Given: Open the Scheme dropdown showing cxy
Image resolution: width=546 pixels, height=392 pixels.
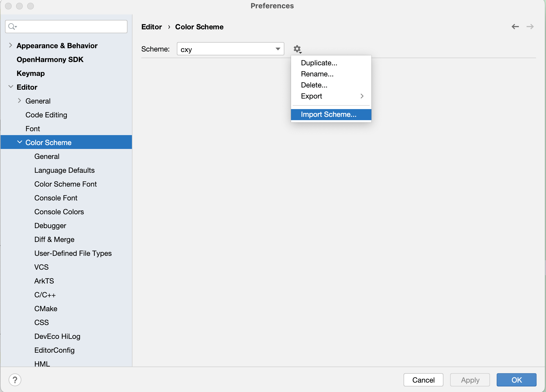Looking at the screenshot, I should 230,49.
